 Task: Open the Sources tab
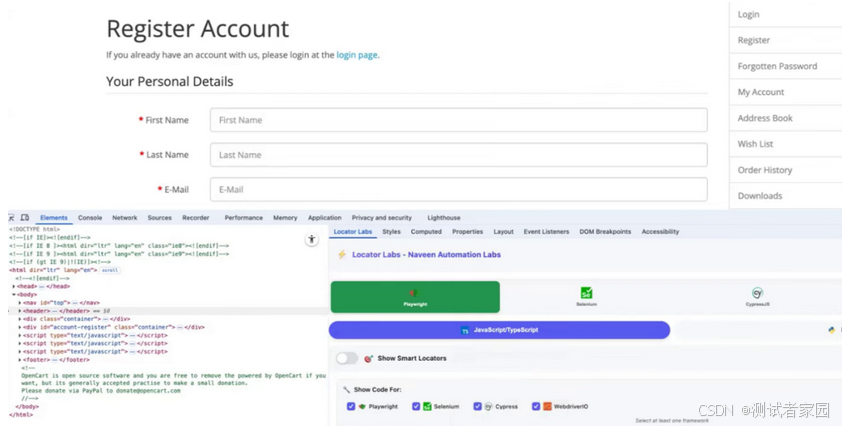click(x=159, y=218)
